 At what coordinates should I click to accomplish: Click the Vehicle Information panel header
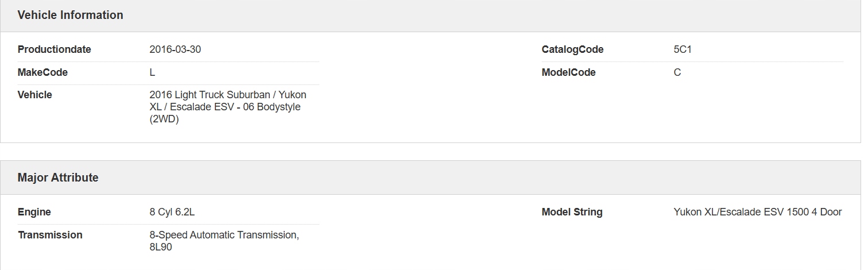[70, 16]
